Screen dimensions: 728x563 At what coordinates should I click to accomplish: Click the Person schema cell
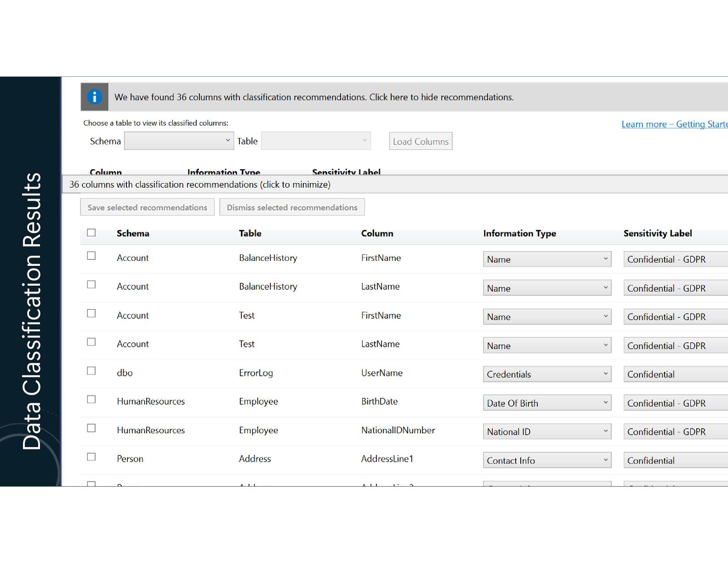point(130,459)
